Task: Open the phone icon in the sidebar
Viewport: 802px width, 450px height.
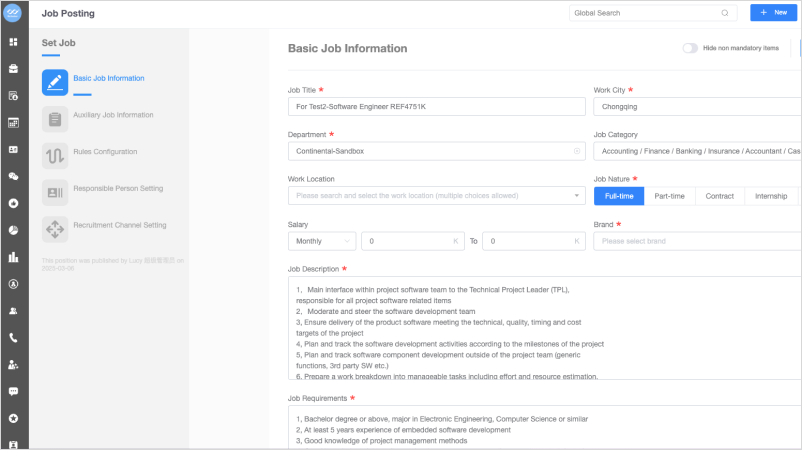Action: point(13,338)
